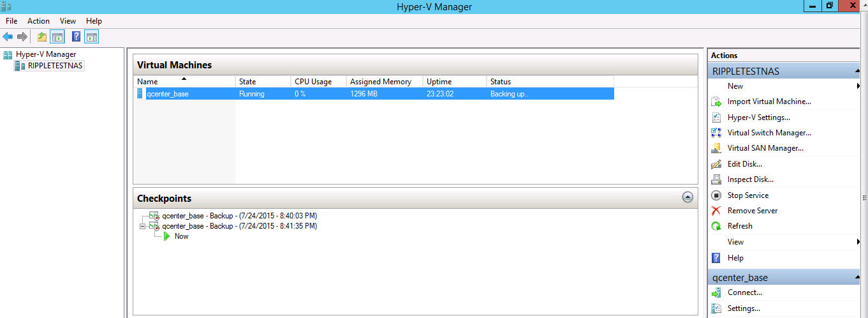
Task: Select qcenter_base Backup 8:40:03 PM checkpoint
Action: [x=240, y=216]
